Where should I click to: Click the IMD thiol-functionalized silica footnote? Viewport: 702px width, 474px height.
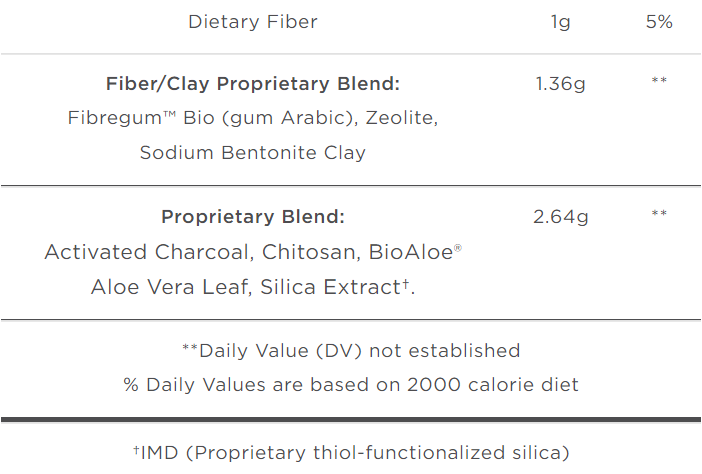point(351,452)
